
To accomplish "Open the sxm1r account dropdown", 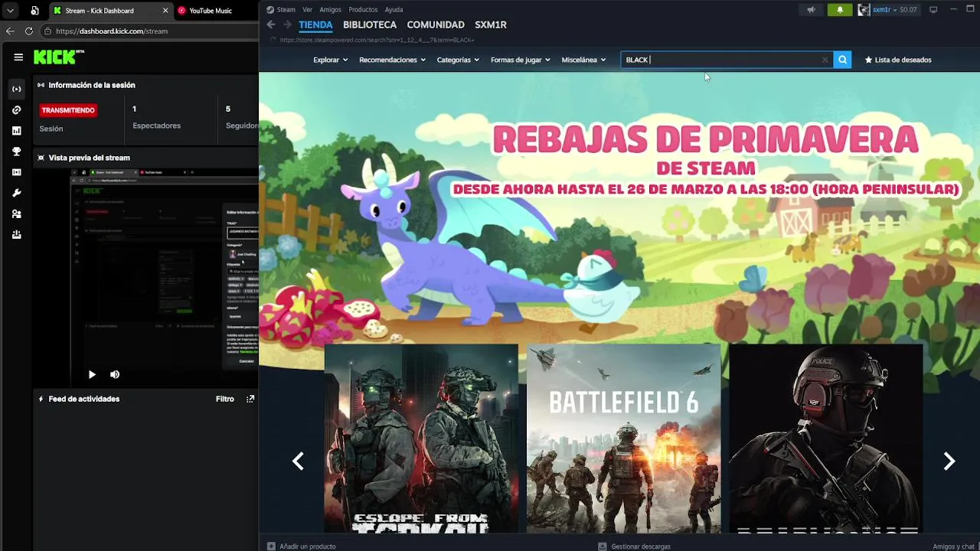I will (895, 10).
